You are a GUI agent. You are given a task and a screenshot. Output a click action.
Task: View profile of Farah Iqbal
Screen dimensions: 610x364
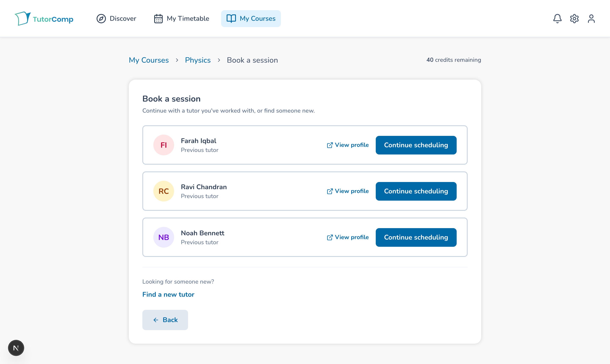(x=348, y=145)
